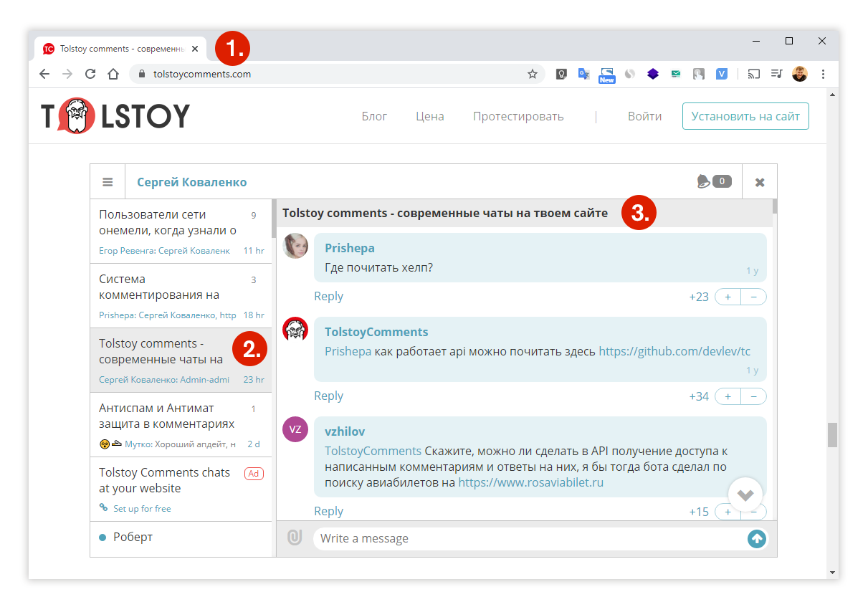This screenshot has width=868, height=602.
Task: Open browser home page
Action: pos(113,74)
